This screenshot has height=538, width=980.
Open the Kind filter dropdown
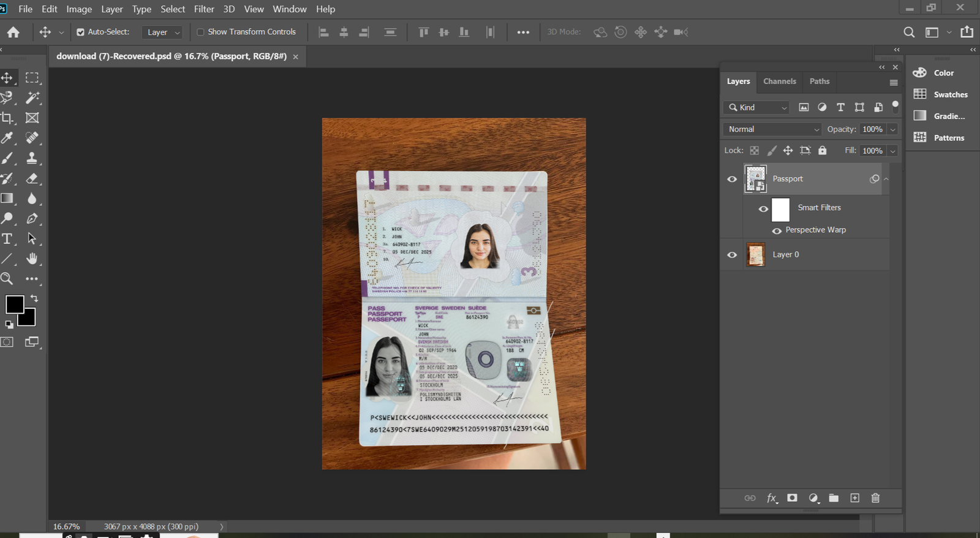coord(756,107)
